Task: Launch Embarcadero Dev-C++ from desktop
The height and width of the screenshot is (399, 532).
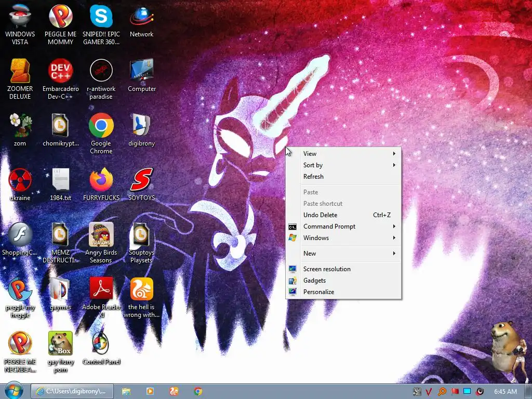Action: pyautogui.click(x=60, y=79)
